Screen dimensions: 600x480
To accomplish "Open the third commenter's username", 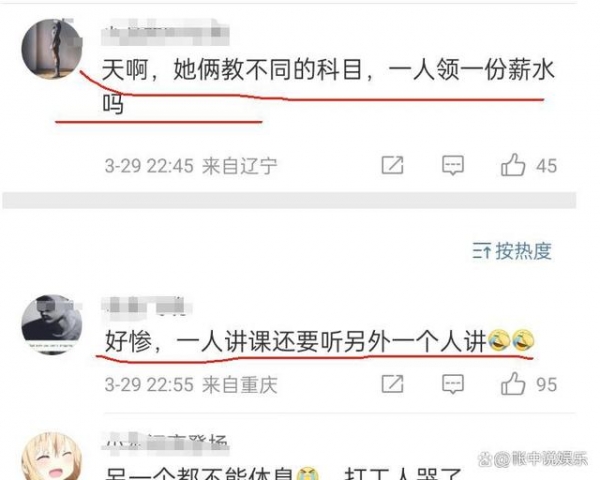I will (x=165, y=444).
